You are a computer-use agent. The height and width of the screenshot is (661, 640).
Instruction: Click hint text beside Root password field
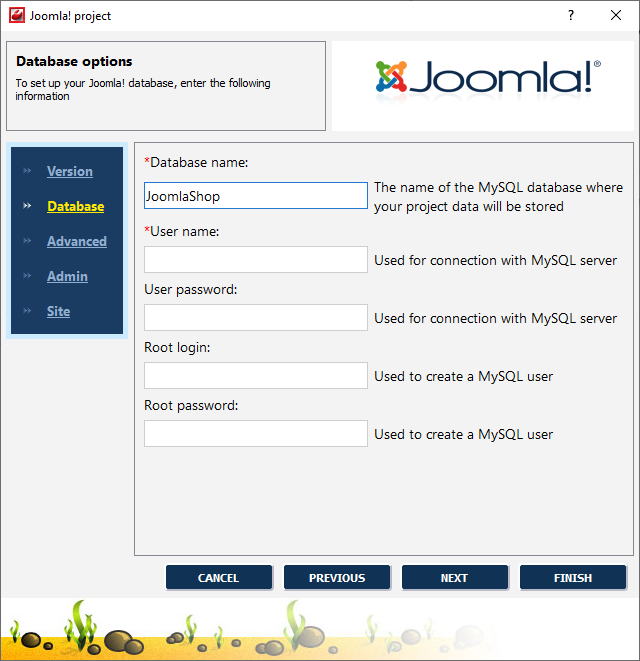[463, 434]
